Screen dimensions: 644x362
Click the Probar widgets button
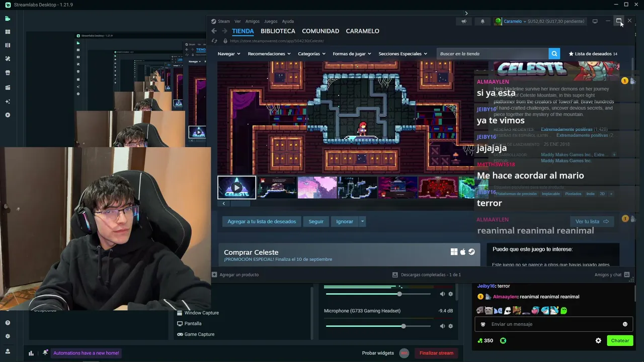(378, 353)
